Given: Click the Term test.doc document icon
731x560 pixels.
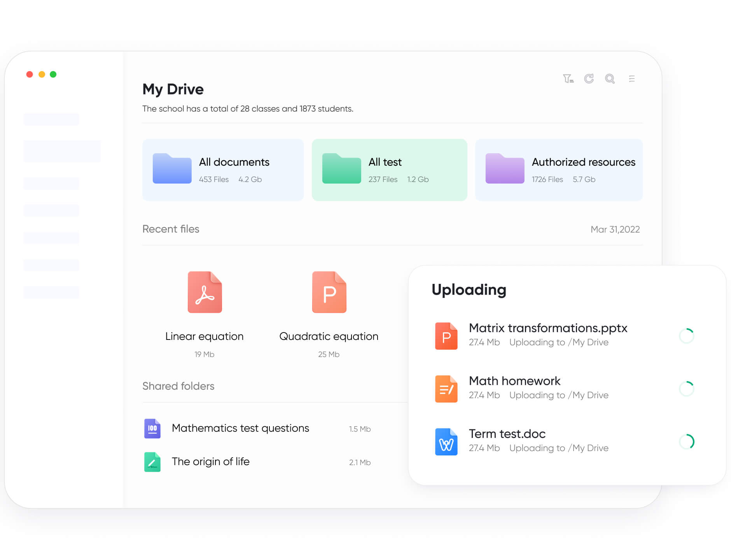Looking at the screenshot, I should [446, 442].
